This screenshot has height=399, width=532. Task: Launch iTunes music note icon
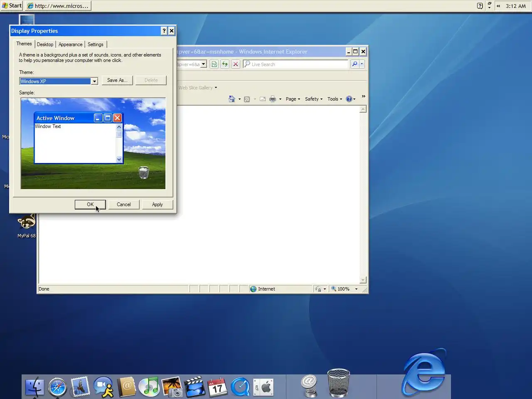(149, 387)
